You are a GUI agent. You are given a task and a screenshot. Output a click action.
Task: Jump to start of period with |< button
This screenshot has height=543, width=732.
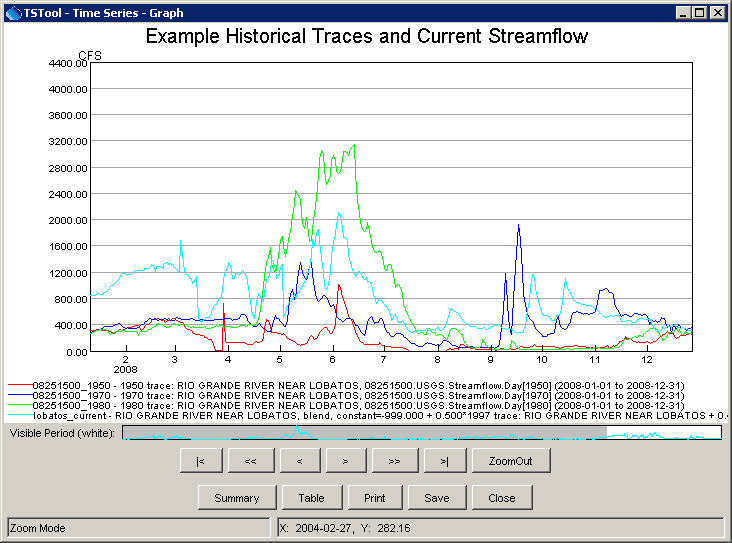coord(201,461)
